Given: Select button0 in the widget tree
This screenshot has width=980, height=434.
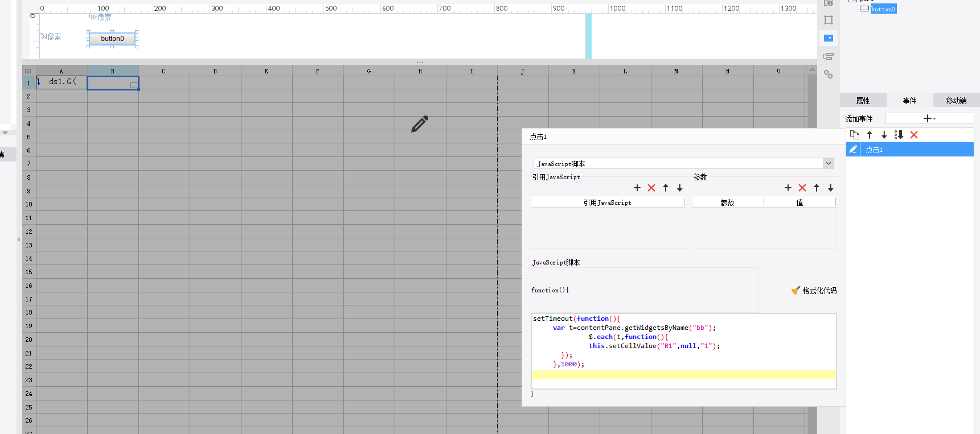Looking at the screenshot, I should point(883,9).
